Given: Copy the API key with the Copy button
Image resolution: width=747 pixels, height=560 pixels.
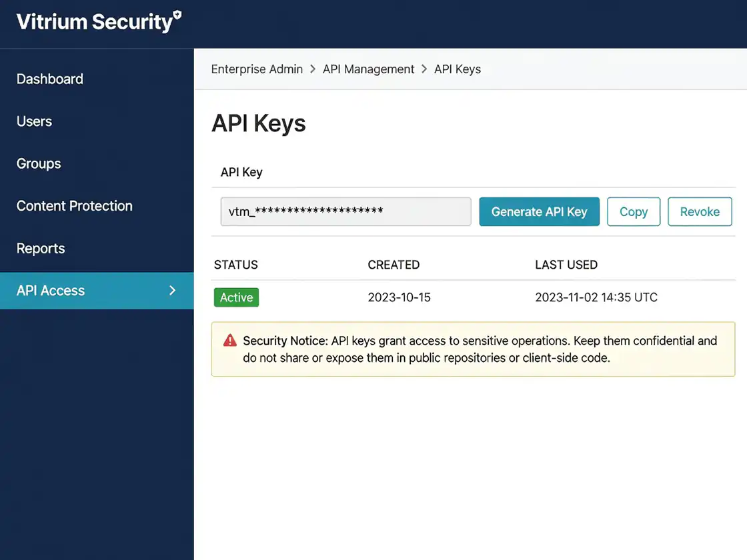Looking at the screenshot, I should click(634, 211).
